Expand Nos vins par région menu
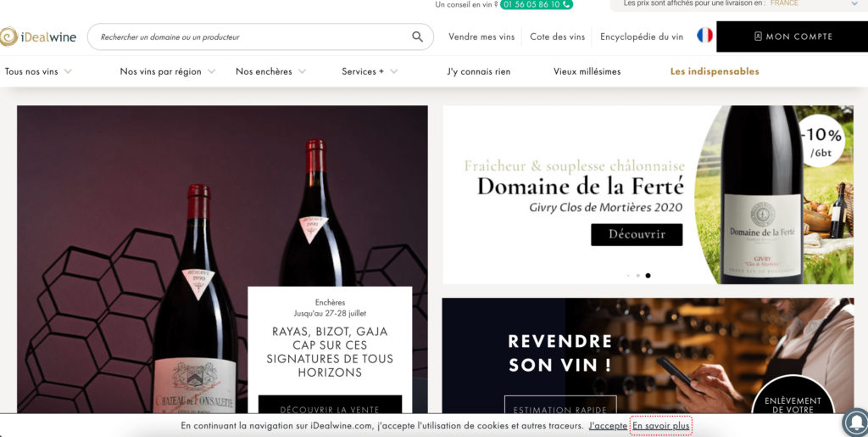 click(x=168, y=71)
